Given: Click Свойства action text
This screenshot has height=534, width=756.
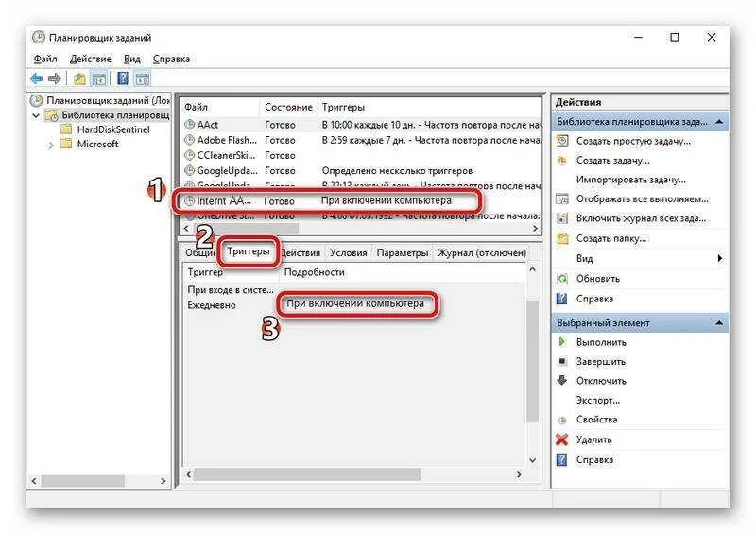Looking at the screenshot, I should tap(597, 420).
